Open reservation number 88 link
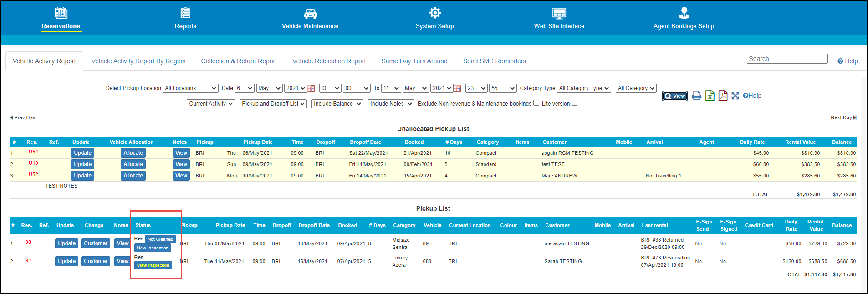 pos(28,243)
